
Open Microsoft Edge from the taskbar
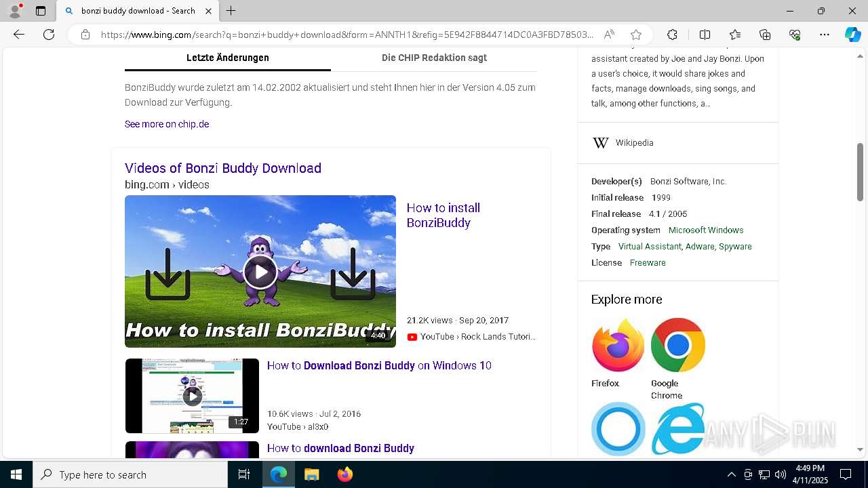(279, 474)
